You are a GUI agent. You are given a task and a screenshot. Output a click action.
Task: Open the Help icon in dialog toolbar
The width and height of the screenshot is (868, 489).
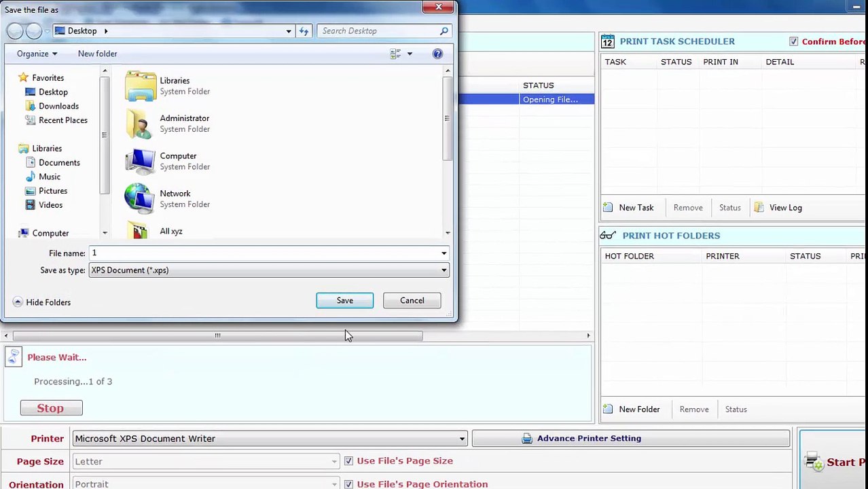[x=437, y=54]
